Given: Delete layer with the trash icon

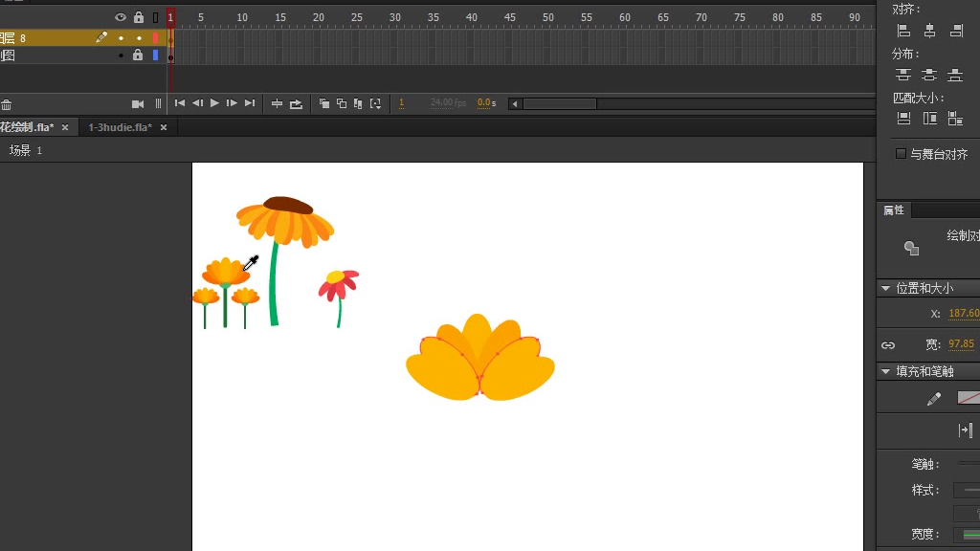Looking at the screenshot, I should coord(6,104).
